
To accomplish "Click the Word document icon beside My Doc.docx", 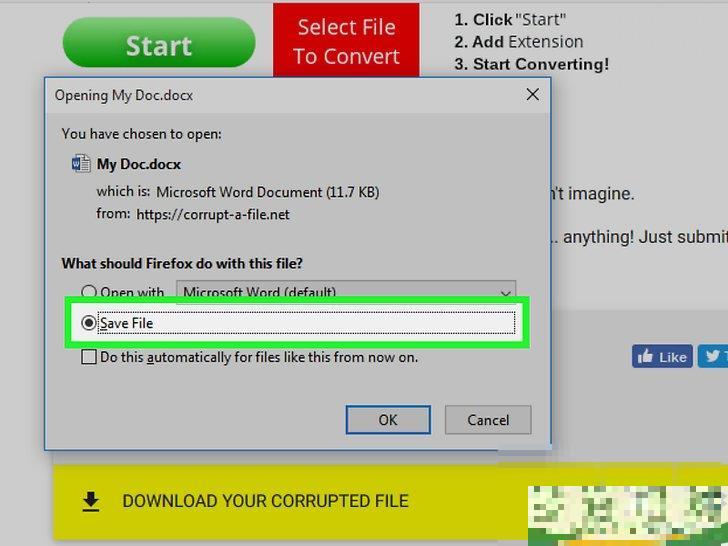I will click(81, 164).
